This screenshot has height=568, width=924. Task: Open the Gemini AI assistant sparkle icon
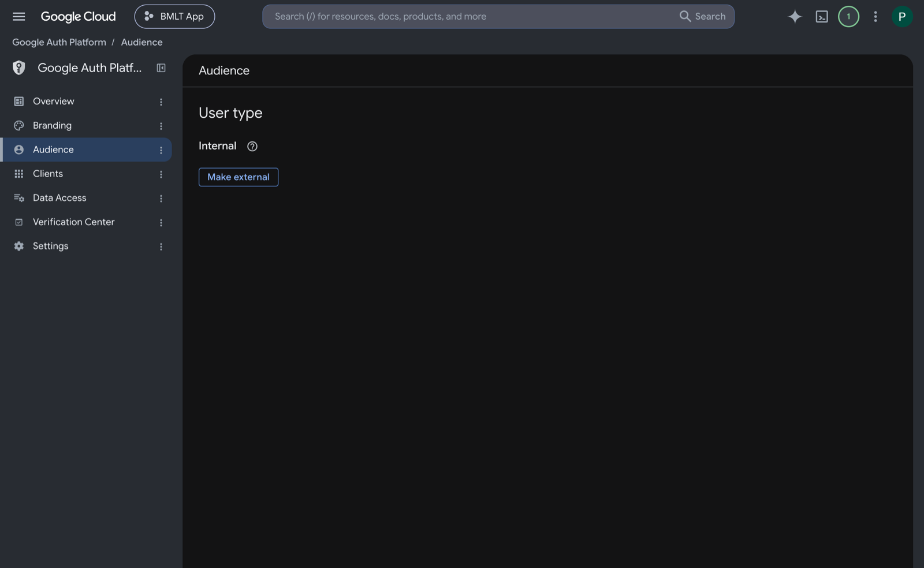click(x=795, y=17)
